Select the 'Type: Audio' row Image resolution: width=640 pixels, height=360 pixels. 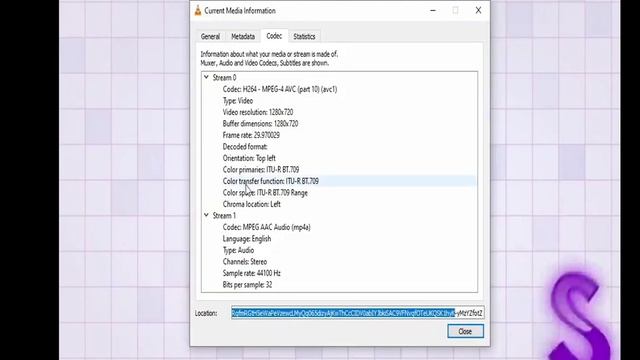(x=238, y=250)
